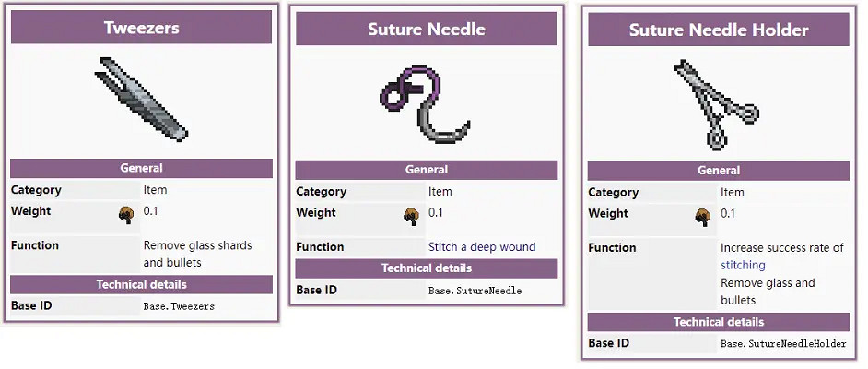The width and height of the screenshot is (868, 369).
Task: Follow the 'stitching' hyperlink
Action: pyautogui.click(x=743, y=265)
